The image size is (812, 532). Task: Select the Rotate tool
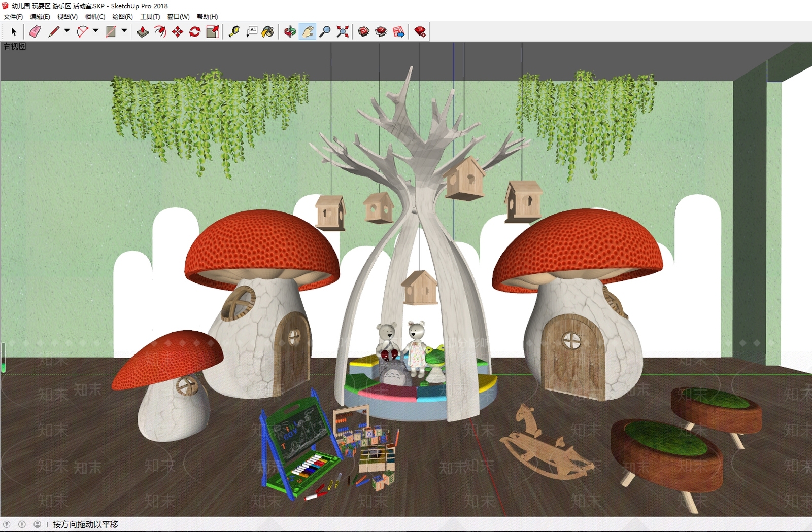[x=195, y=32]
